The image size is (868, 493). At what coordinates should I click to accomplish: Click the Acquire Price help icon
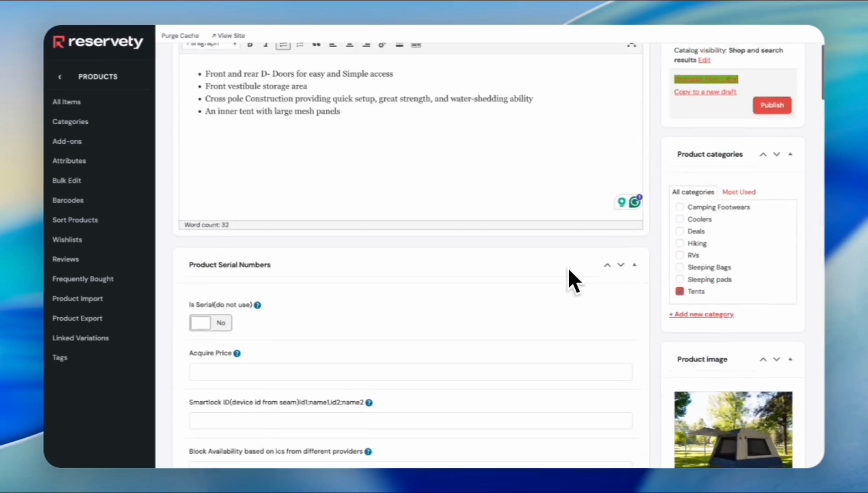tap(237, 353)
